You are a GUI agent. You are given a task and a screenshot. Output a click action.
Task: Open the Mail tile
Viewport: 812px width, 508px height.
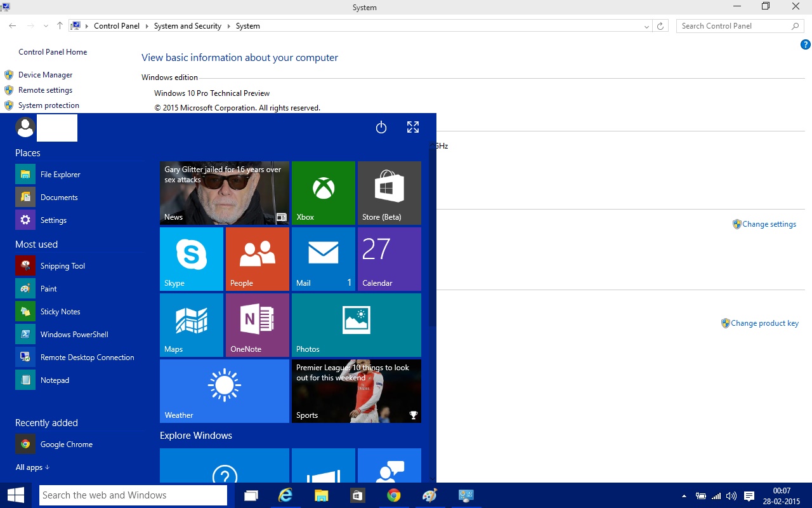323,259
